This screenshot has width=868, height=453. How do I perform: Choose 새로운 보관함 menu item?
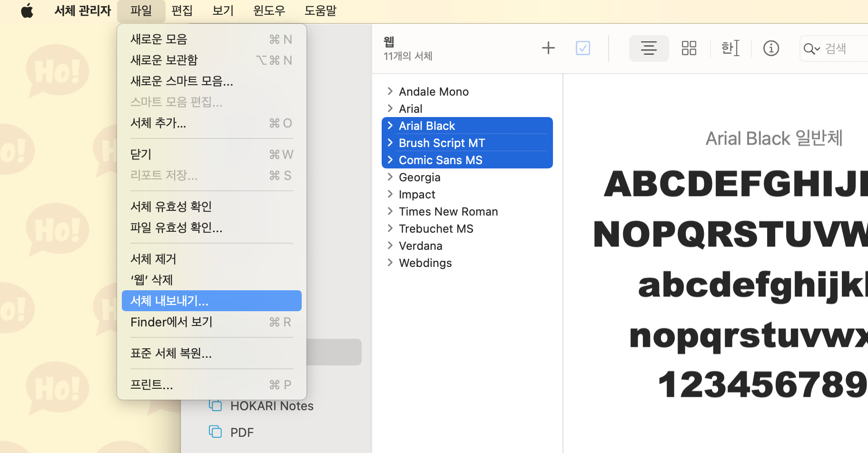tap(212, 60)
